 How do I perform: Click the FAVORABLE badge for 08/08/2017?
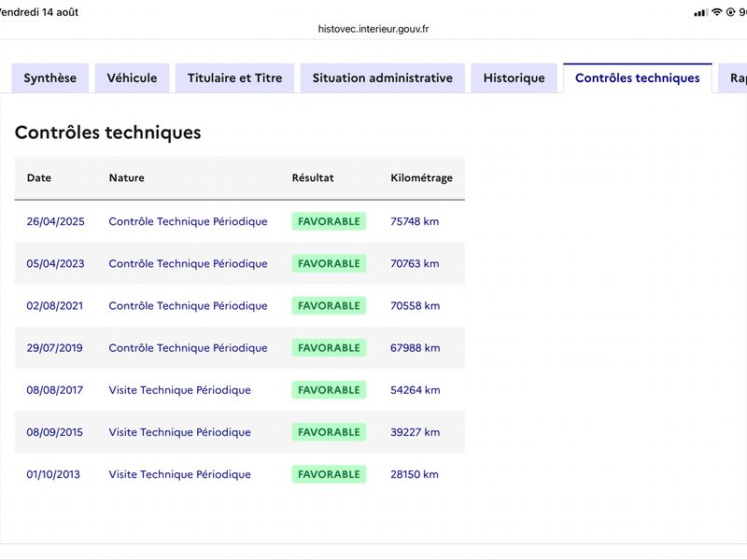tap(330, 390)
